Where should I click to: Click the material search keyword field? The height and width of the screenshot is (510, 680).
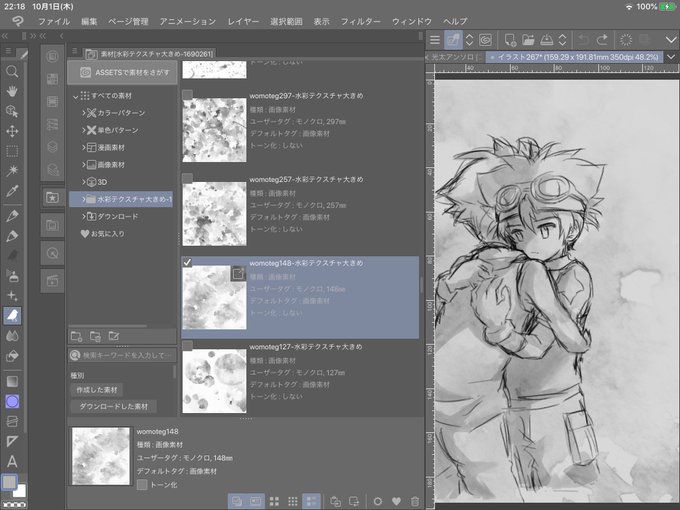click(122, 355)
